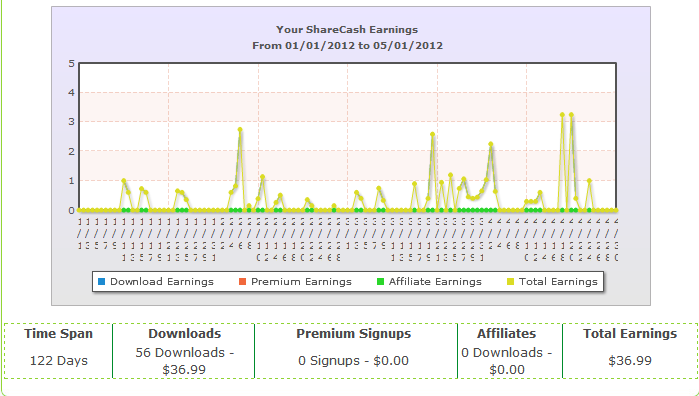
Task: Select the Affiliates stats header
Action: [x=507, y=334]
